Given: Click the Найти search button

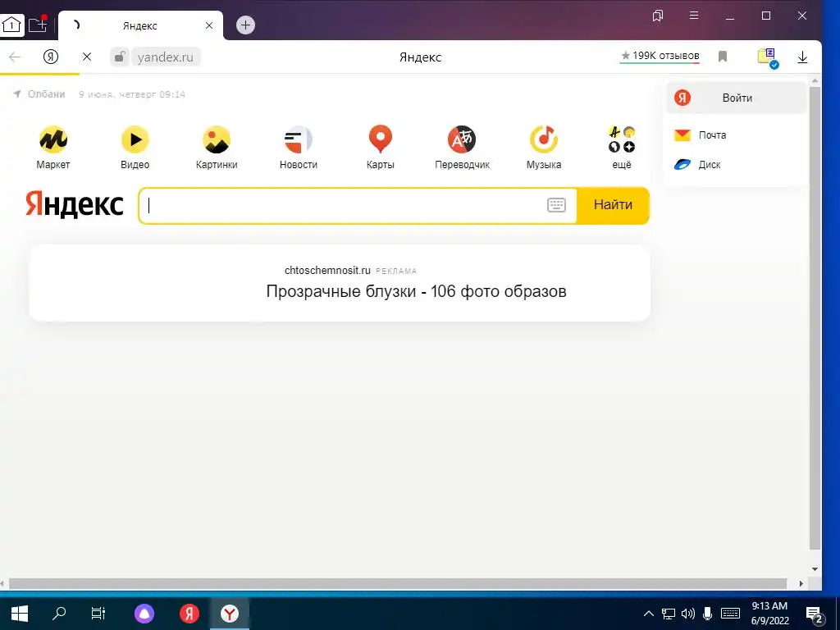Looking at the screenshot, I should pos(613,204).
